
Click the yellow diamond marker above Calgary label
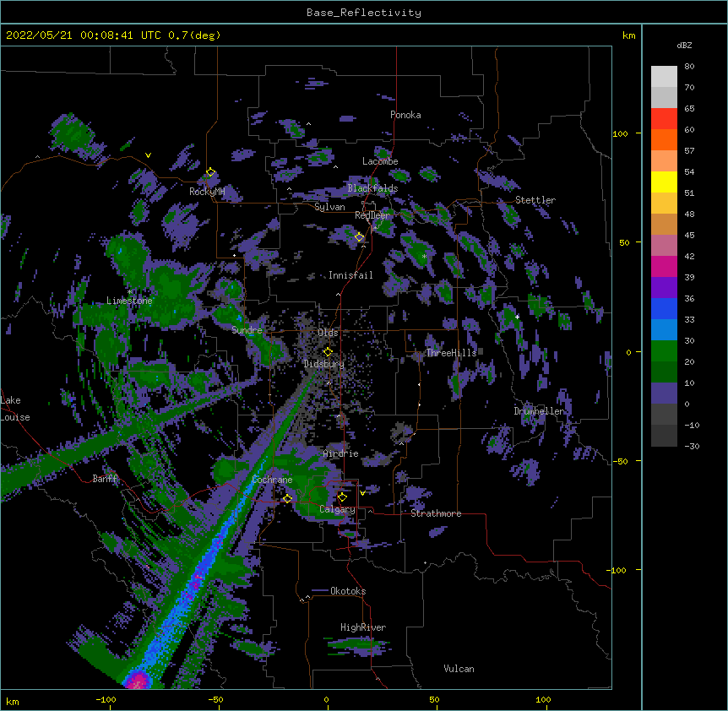tap(342, 497)
